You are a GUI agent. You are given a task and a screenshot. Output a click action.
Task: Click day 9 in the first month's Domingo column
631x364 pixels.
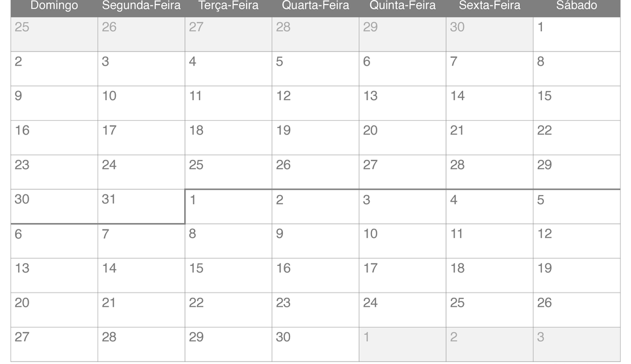(55, 103)
